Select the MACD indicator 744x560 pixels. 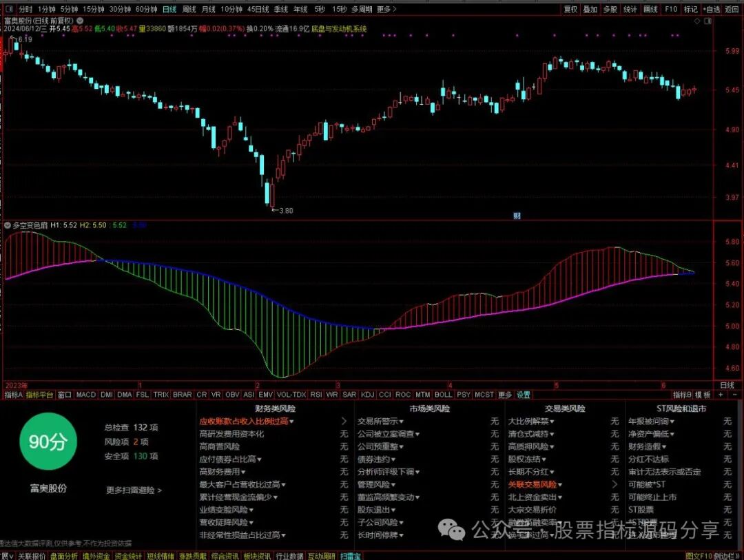[x=86, y=395]
